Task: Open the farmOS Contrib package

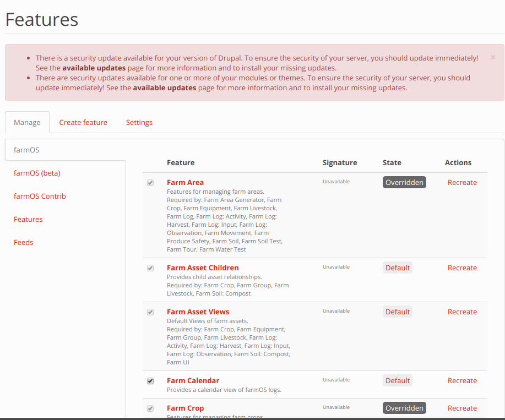Action: coord(40,196)
